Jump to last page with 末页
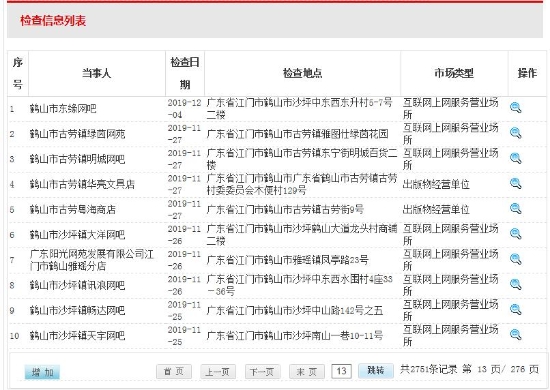The image size is (550, 390). pos(307,371)
